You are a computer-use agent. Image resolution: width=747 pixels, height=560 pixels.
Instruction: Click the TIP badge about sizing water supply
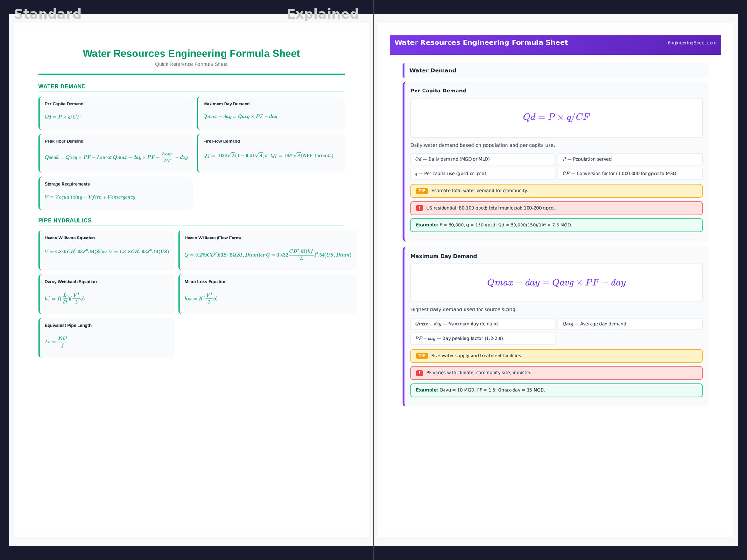pyautogui.click(x=422, y=356)
